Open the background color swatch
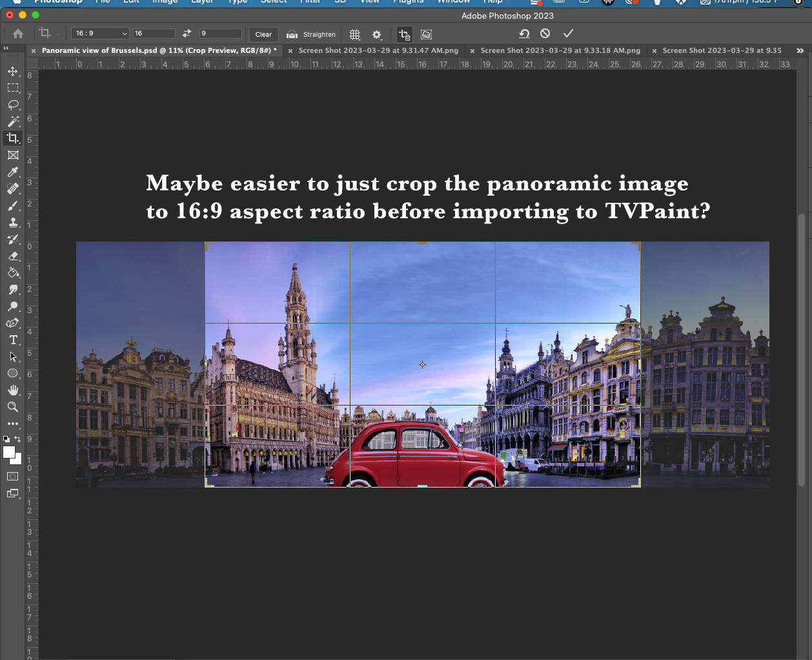Screen dimensions: 812x660 [18, 460]
